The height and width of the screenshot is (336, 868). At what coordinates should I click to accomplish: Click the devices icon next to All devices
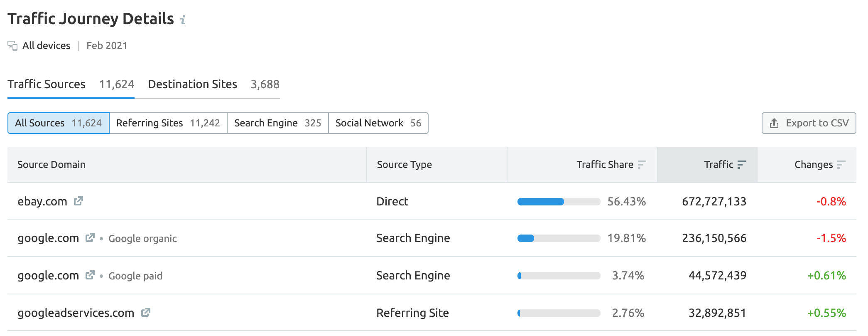point(12,46)
